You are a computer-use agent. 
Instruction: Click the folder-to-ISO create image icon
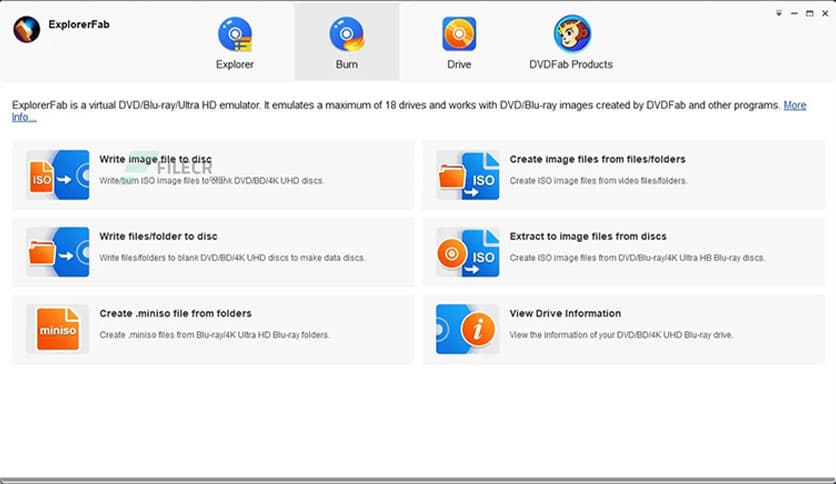coord(468,175)
